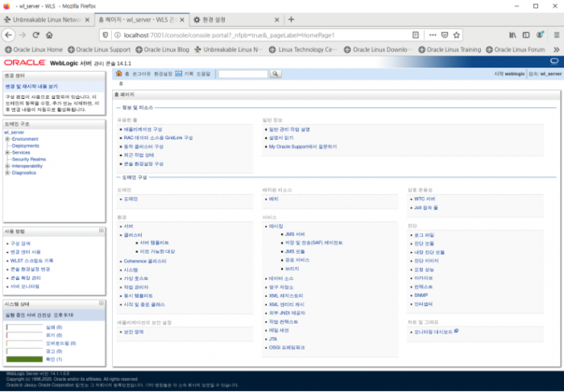
Task: Click the 변경 및 재시작 내용 보기 link
Action: (x=31, y=87)
